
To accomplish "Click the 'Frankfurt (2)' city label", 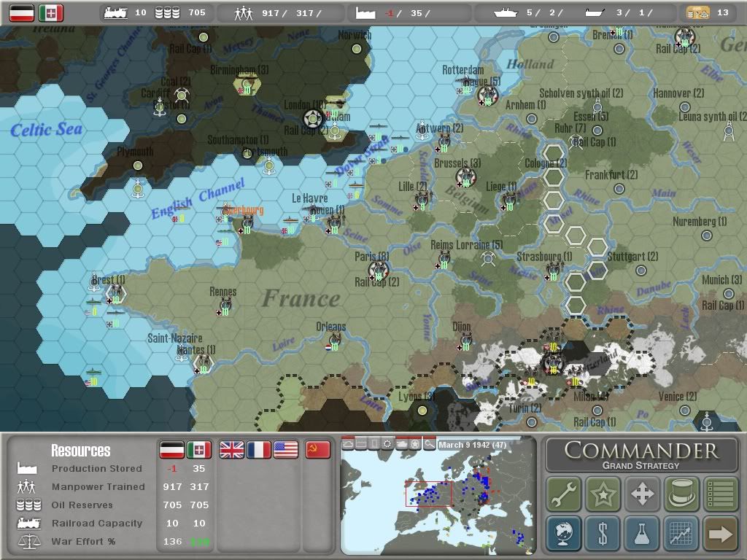I will [x=611, y=175].
